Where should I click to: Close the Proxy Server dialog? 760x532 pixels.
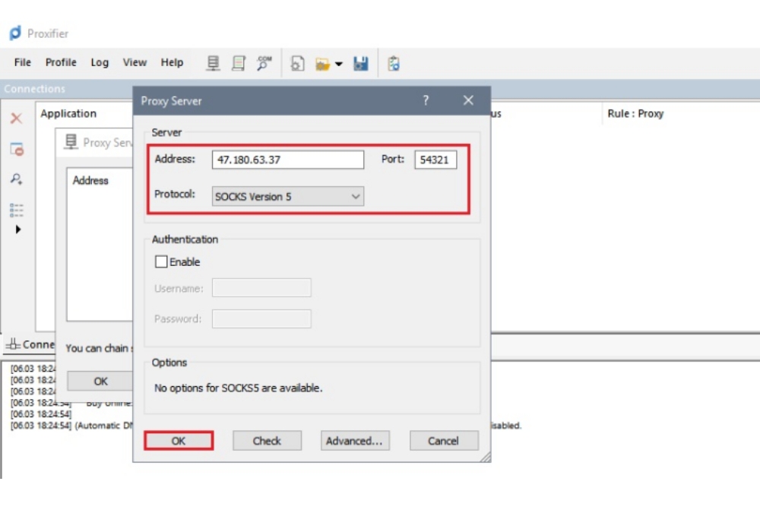point(468,100)
